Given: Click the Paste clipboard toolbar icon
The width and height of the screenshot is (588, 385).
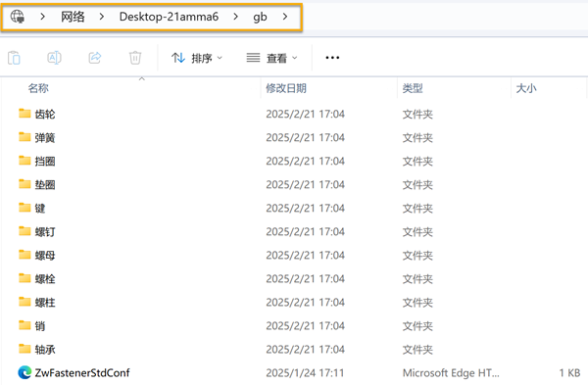Looking at the screenshot, I should [15, 58].
